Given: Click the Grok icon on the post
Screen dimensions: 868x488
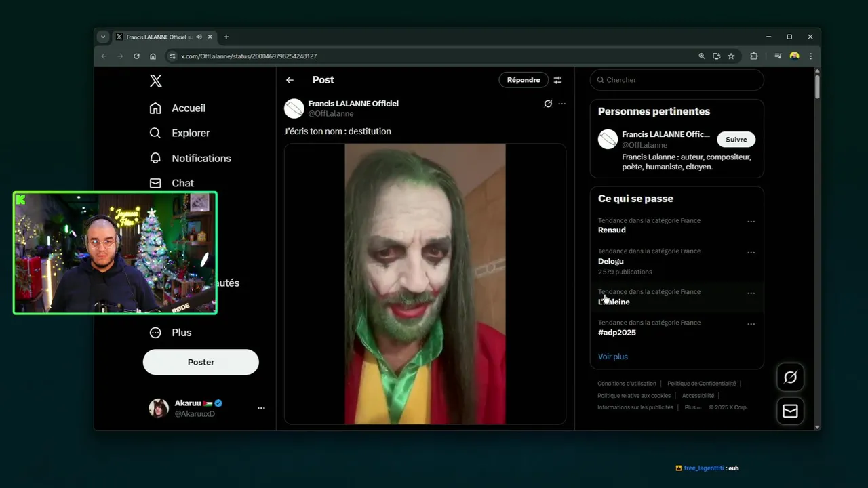Looking at the screenshot, I should 548,104.
